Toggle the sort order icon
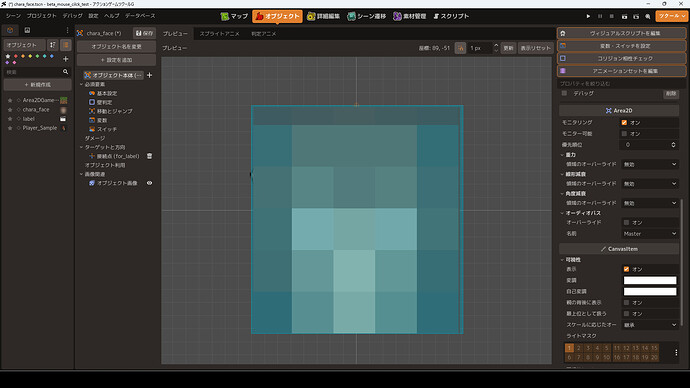This screenshot has height=388, width=690. click(x=52, y=45)
